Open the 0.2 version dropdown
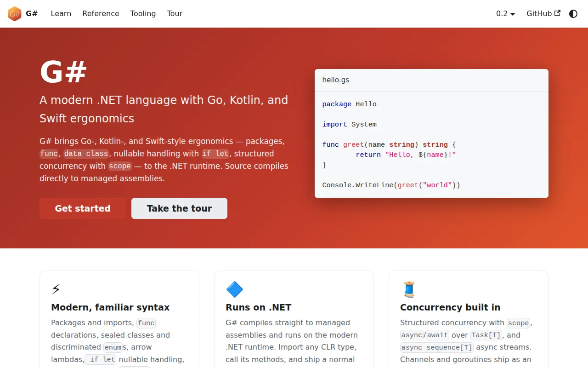 [506, 14]
